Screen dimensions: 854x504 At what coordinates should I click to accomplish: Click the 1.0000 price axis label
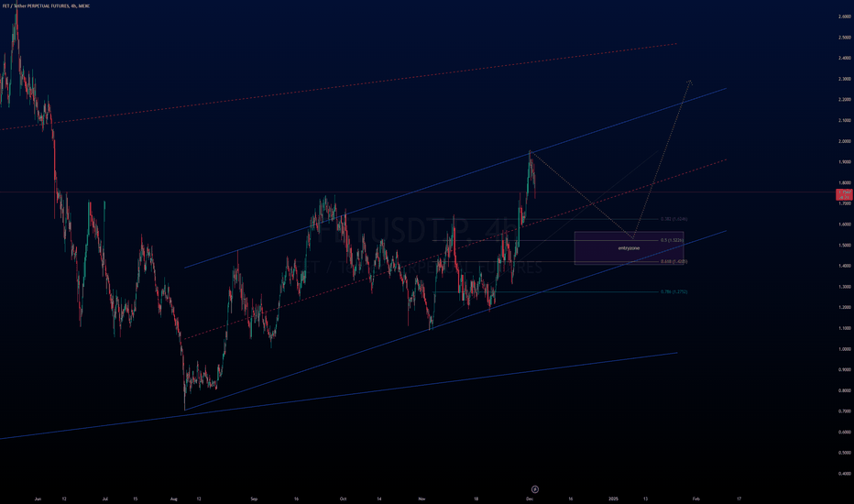coord(845,349)
